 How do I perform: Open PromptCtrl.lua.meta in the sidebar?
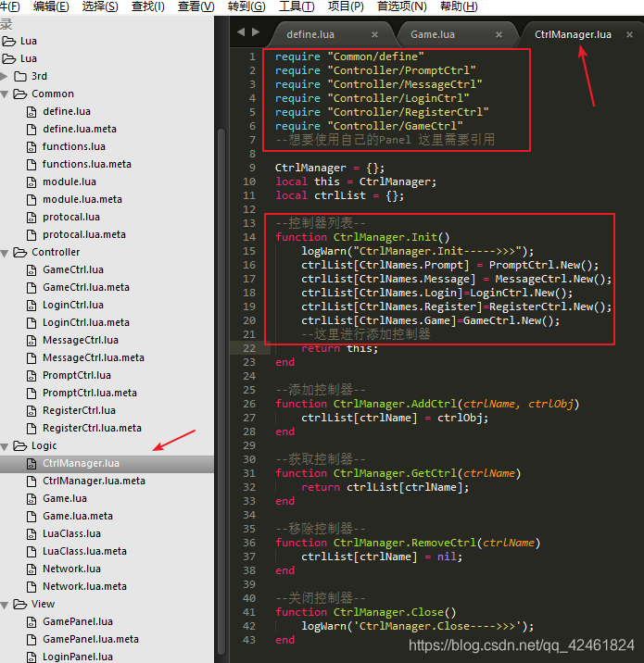[90, 394]
